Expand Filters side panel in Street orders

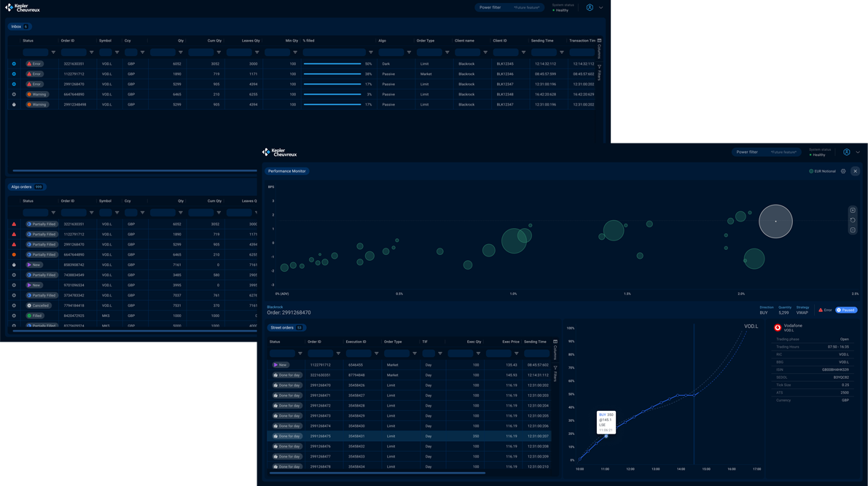point(555,373)
